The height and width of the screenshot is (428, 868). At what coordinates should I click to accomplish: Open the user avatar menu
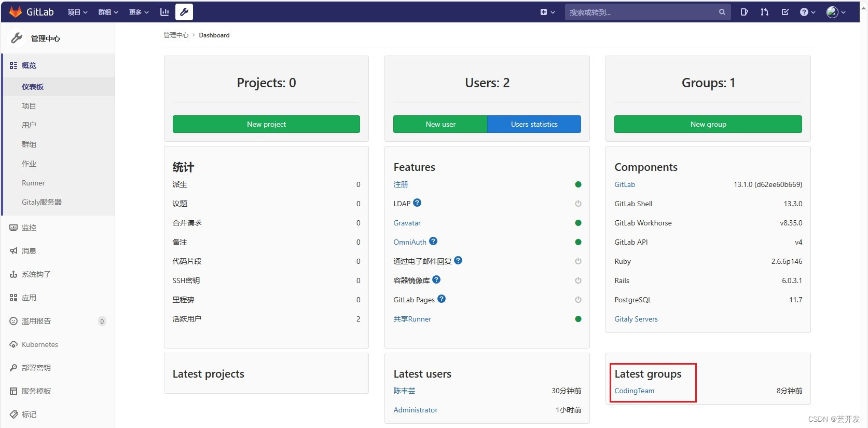pyautogui.click(x=836, y=12)
